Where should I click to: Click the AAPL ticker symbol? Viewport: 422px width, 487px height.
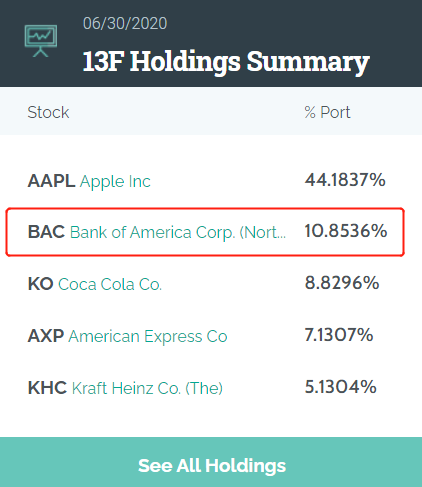coord(51,181)
